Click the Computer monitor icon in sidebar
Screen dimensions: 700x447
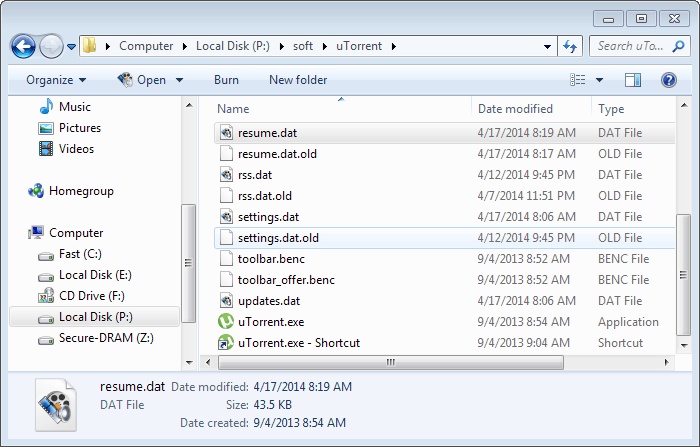(x=36, y=233)
